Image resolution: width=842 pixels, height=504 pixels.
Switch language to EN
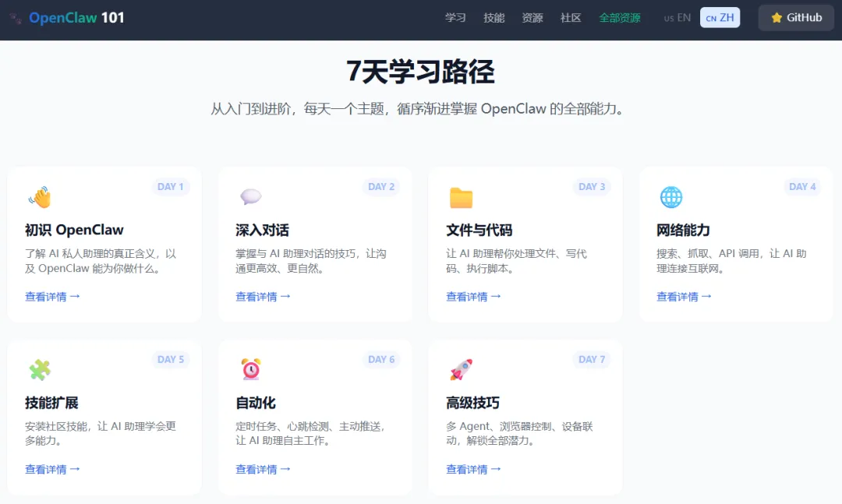coord(677,18)
